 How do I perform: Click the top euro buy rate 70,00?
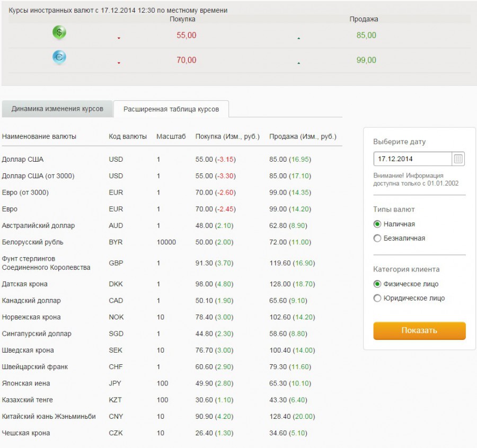pyautogui.click(x=187, y=60)
